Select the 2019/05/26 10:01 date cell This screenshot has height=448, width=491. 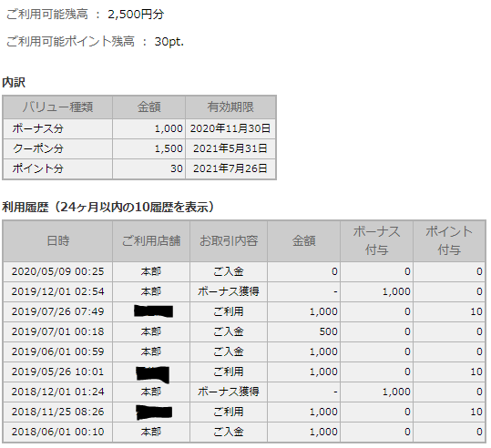(57, 372)
